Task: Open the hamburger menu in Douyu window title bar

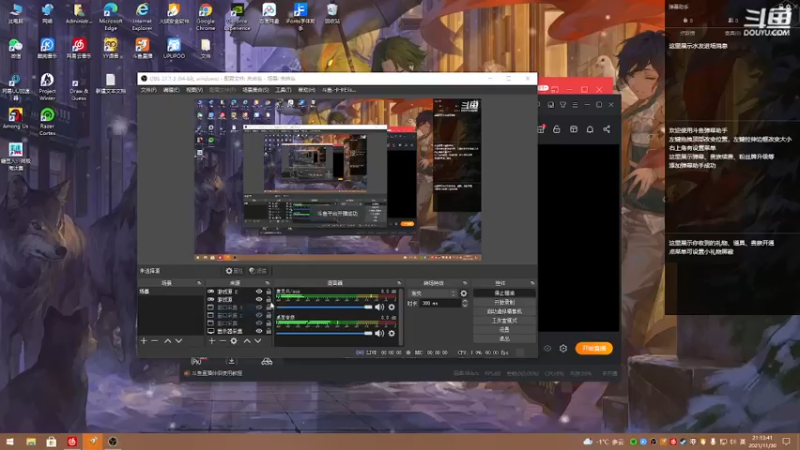Action: [575, 105]
